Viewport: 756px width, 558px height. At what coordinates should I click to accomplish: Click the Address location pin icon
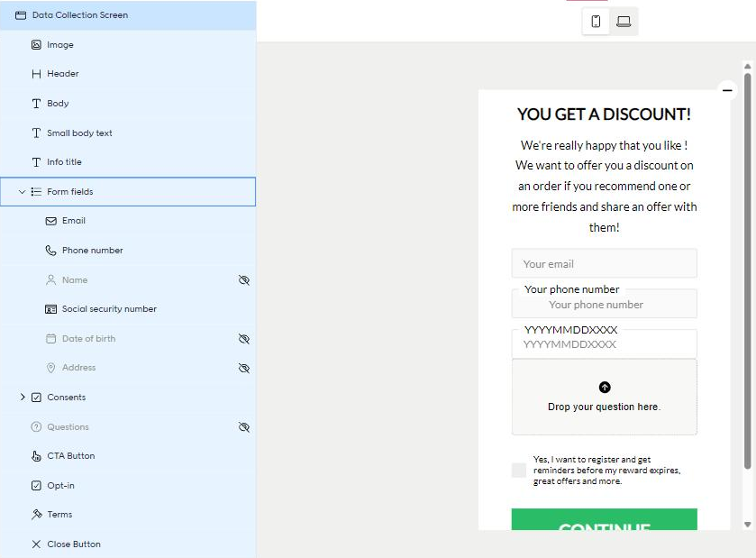tap(50, 368)
